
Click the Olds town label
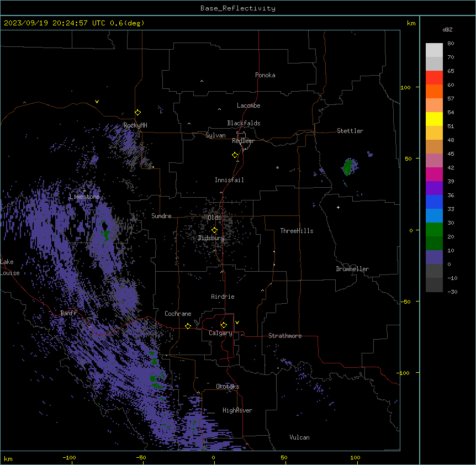coord(214,218)
